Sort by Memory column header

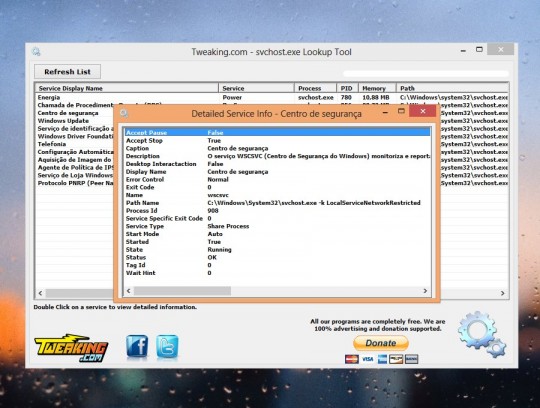tap(377, 88)
